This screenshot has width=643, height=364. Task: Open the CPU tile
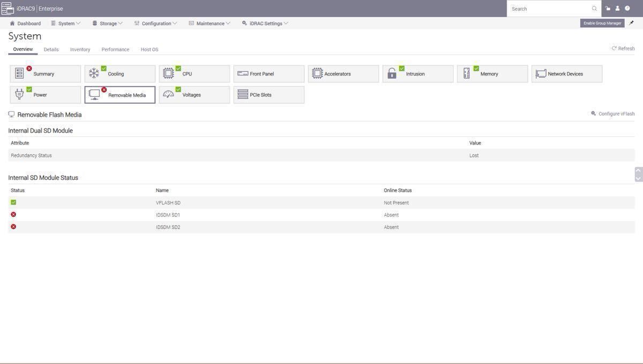195,74
